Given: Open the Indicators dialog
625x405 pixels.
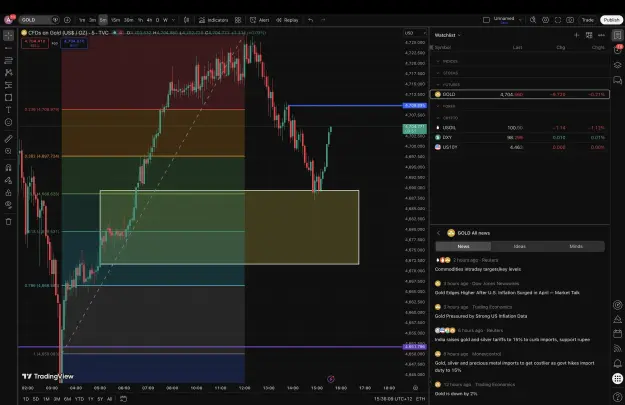Looking at the screenshot, I should click(x=213, y=20).
